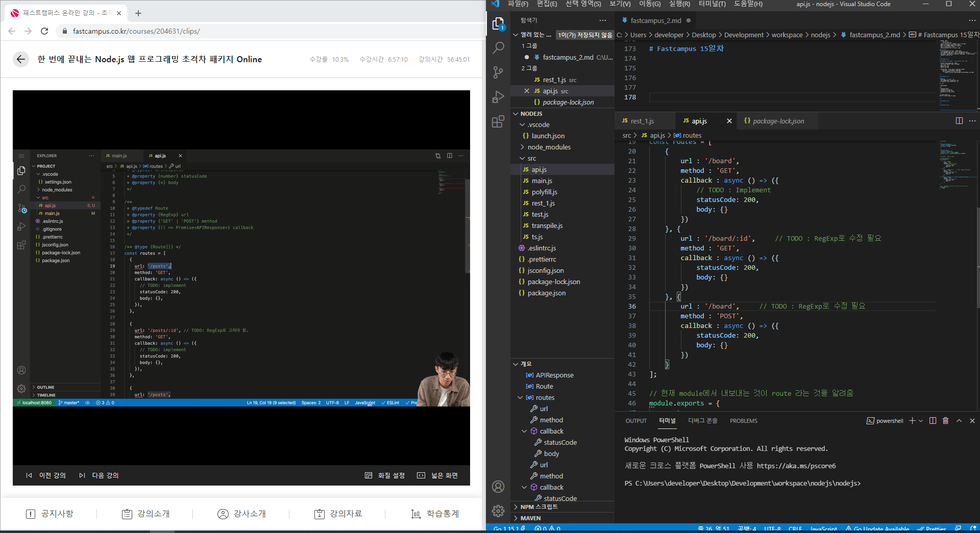Open the 파일(F) menu
This screenshot has height=533, width=980.
tap(518, 4)
